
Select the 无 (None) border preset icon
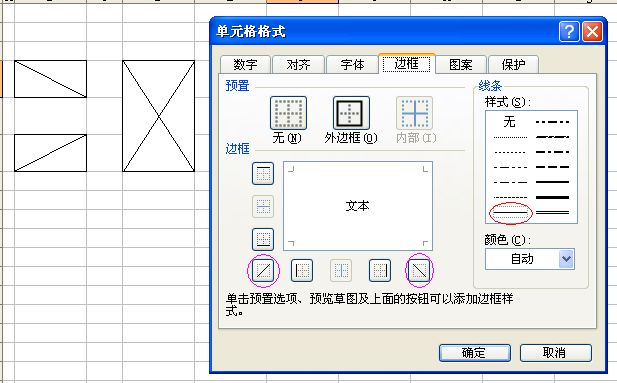(288, 113)
